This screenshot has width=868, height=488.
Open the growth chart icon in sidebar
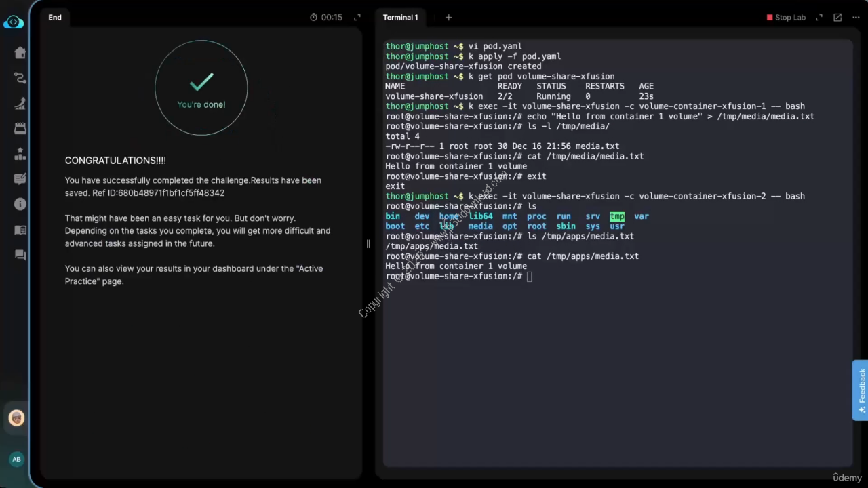(20, 103)
